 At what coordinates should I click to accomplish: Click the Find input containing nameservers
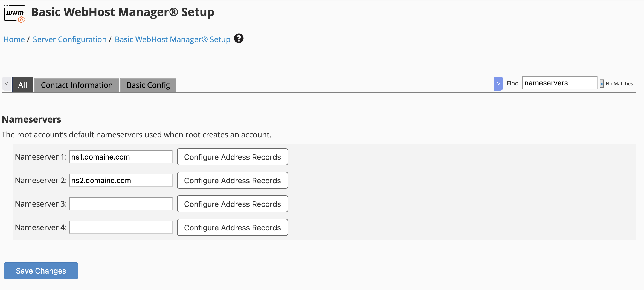click(x=560, y=83)
